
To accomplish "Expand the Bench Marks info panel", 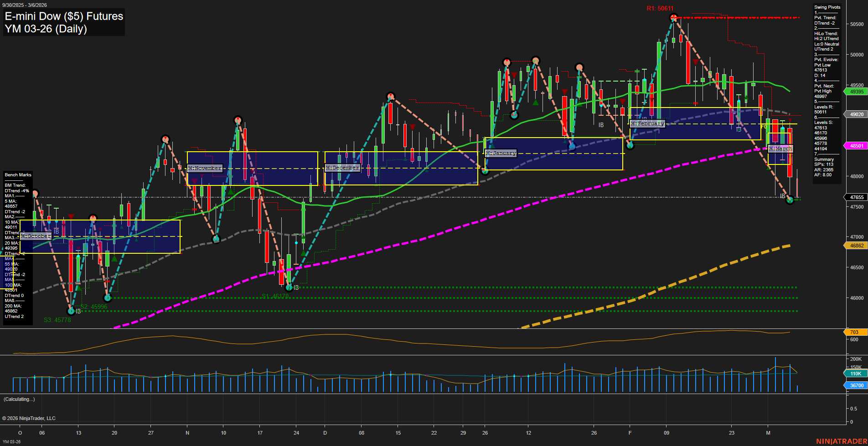I will coord(17,174).
